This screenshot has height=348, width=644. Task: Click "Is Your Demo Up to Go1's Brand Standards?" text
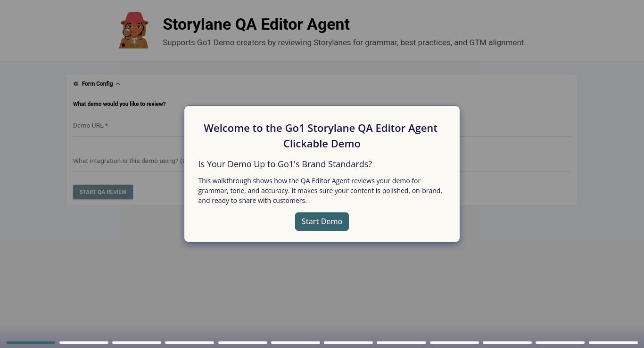285,164
